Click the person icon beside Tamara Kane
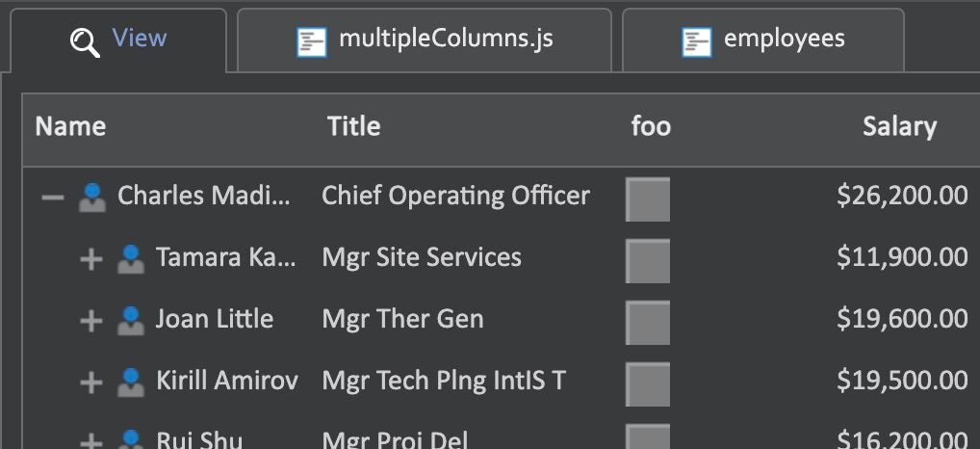The height and width of the screenshot is (449, 980). coord(130,258)
